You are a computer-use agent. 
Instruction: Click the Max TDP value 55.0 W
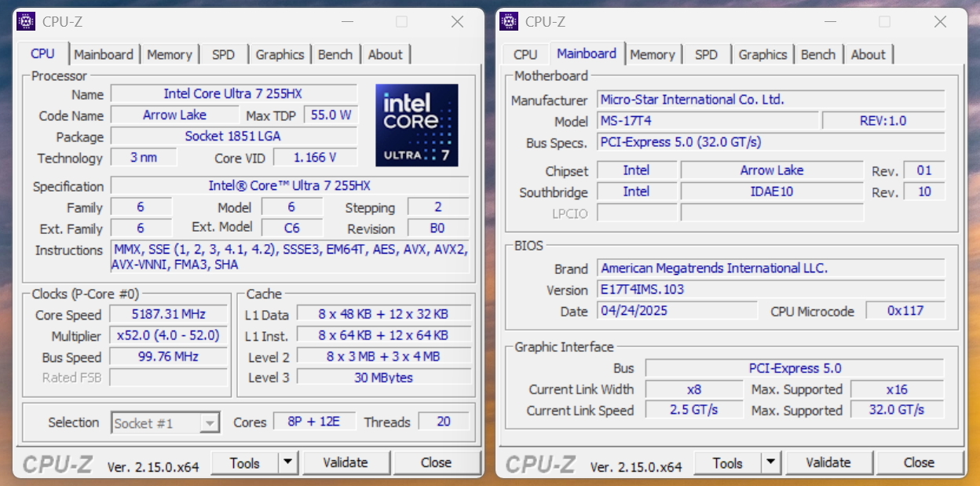click(331, 115)
